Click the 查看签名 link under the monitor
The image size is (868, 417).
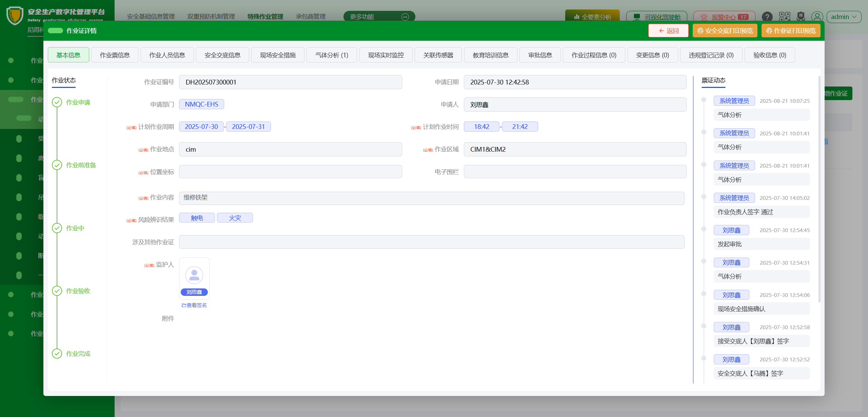click(194, 305)
